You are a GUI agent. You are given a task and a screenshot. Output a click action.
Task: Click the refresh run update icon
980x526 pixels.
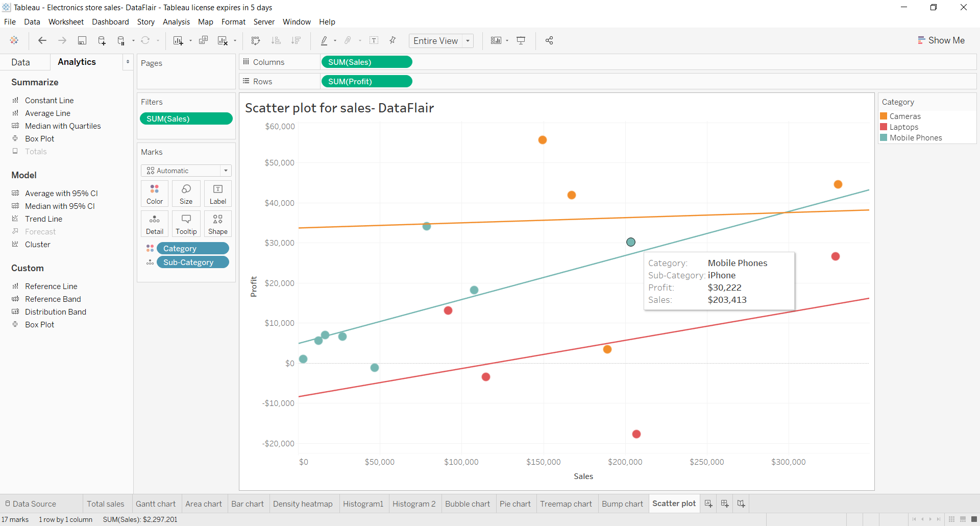pos(145,40)
